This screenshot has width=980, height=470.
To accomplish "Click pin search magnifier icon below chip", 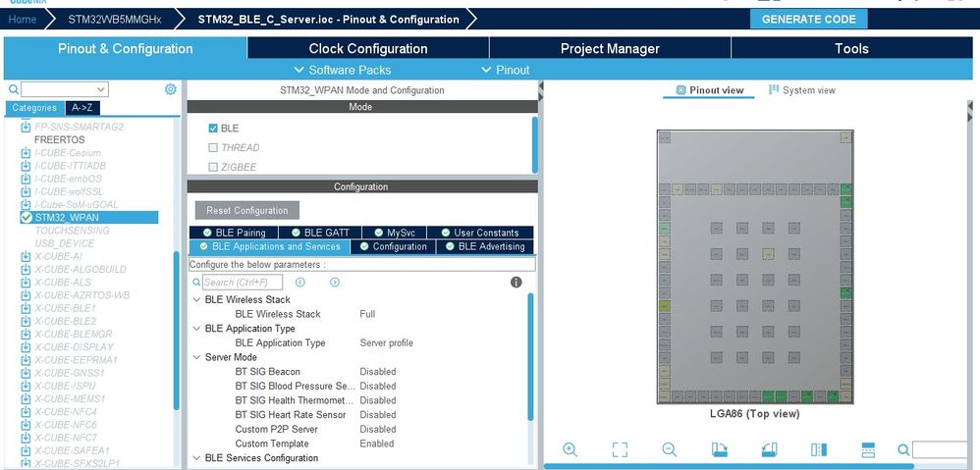I will click(903, 449).
